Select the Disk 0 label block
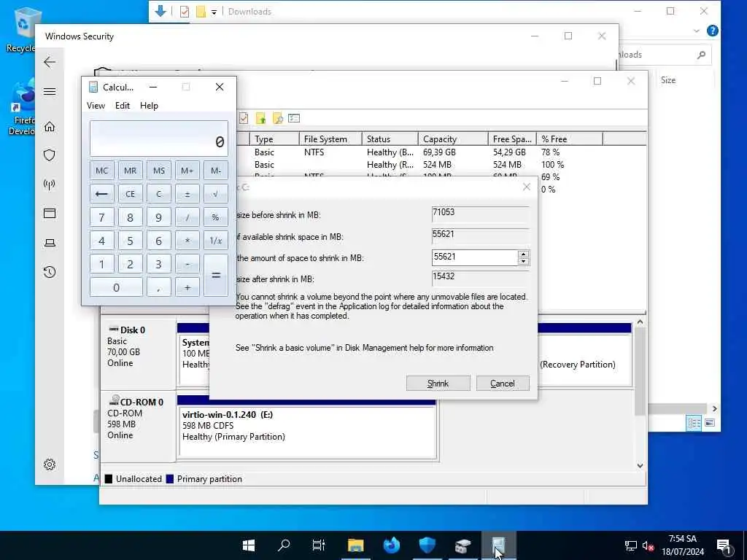The image size is (747, 560). pyautogui.click(x=138, y=354)
